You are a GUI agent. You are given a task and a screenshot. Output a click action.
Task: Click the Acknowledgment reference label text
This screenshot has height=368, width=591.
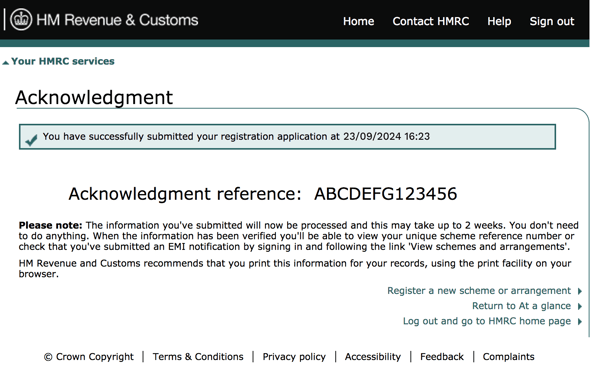click(x=185, y=194)
